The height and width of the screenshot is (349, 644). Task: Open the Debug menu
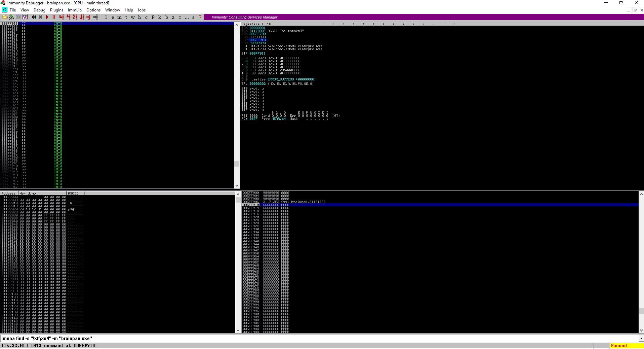[x=39, y=10]
